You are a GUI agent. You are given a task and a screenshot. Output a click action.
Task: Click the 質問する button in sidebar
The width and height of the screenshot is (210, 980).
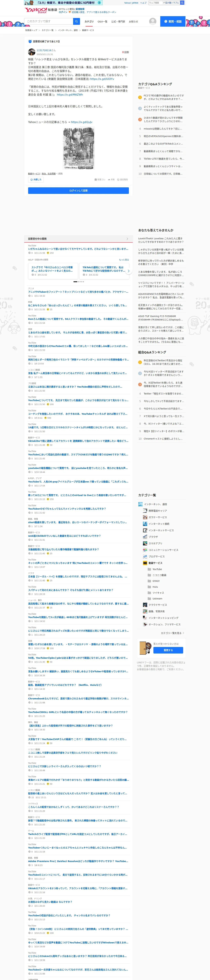tap(168, 650)
